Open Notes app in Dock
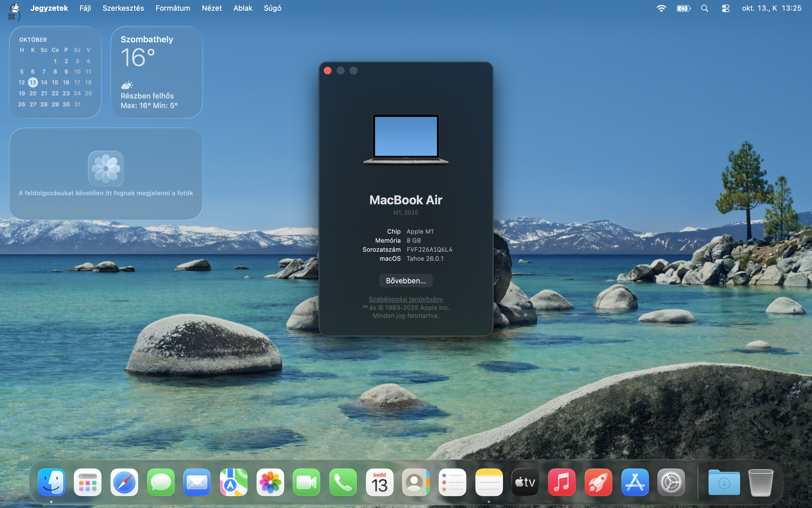Viewport: 812px width, 508px height. pyautogui.click(x=489, y=482)
